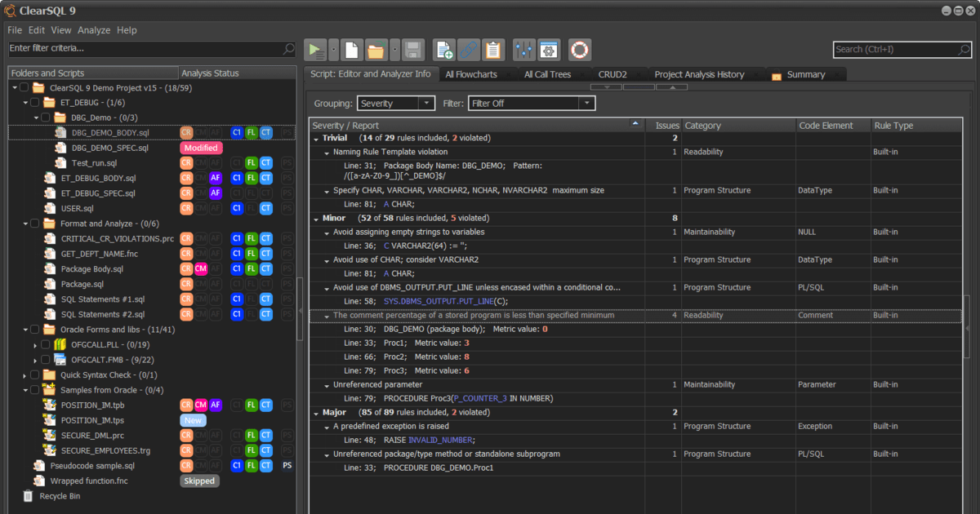Click the Add Report icon with green plus
Image resolution: width=980 pixels, height=514 pixels.
[x=443, y=49]
